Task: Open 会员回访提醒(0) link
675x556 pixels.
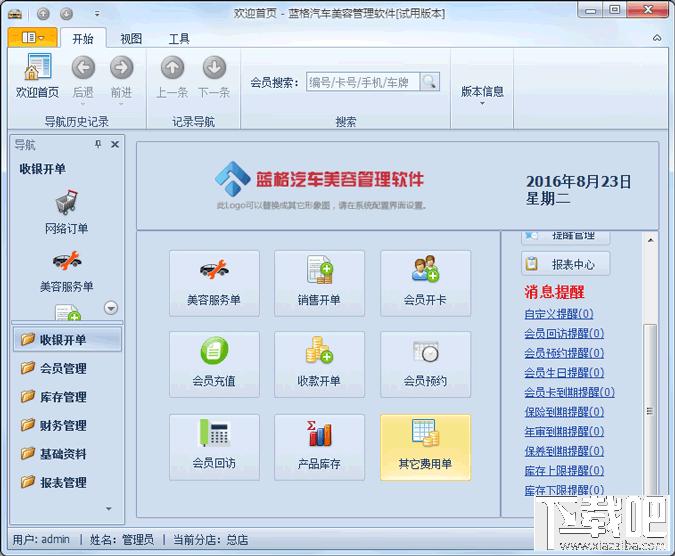Action: [564, 333]
